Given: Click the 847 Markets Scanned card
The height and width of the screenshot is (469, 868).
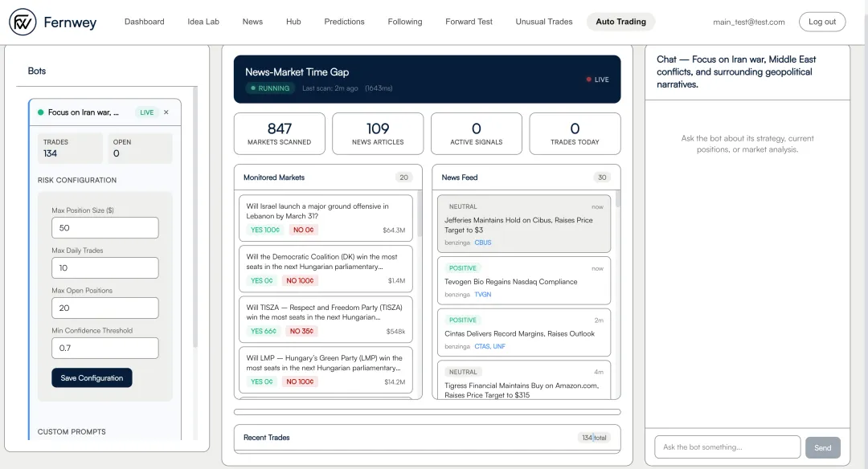Looking at the screenshot, I should point(280,134).
